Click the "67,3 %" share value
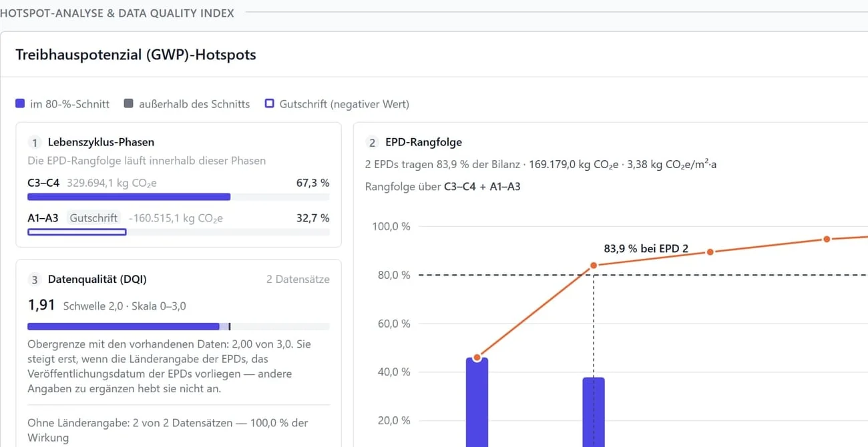868x447 pixels. [312, 183]
